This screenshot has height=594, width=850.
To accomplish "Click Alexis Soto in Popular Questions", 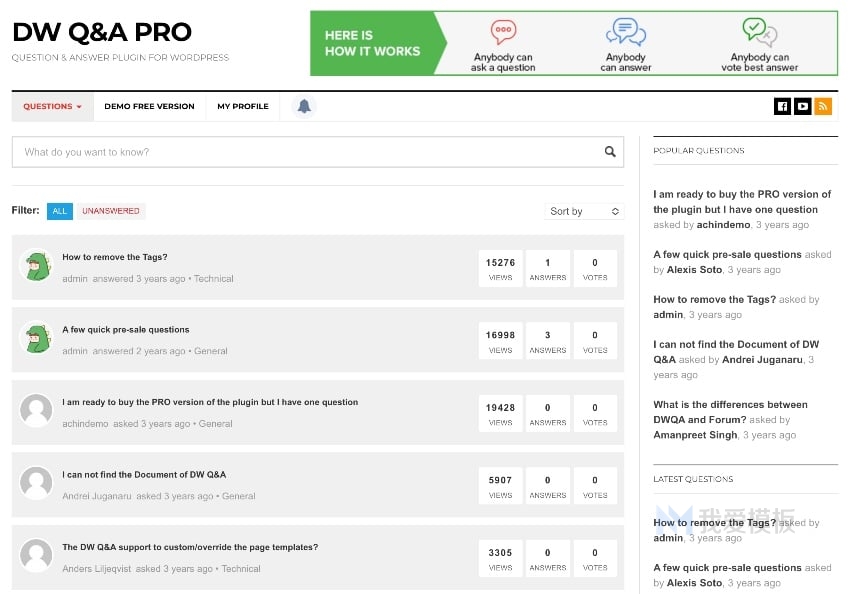I will point(694,269).
